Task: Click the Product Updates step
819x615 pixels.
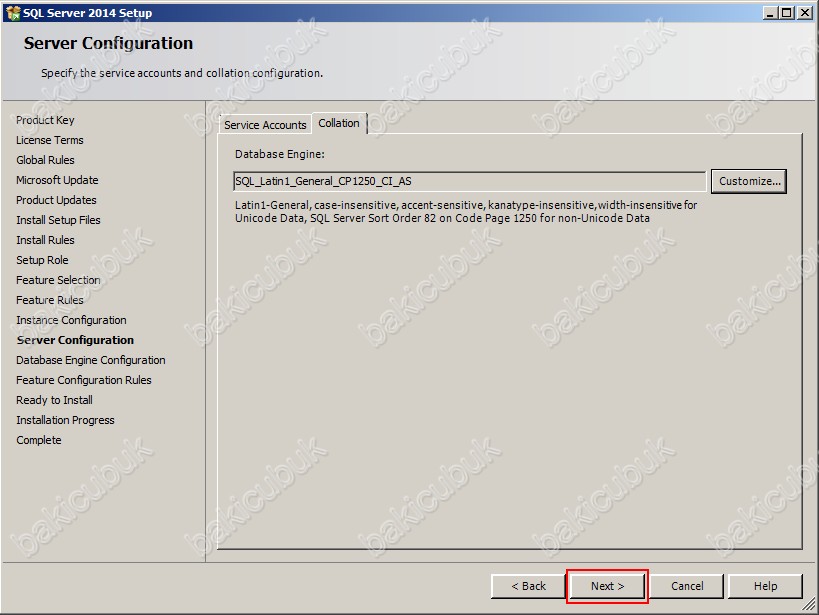Action: tap(56, 200)
